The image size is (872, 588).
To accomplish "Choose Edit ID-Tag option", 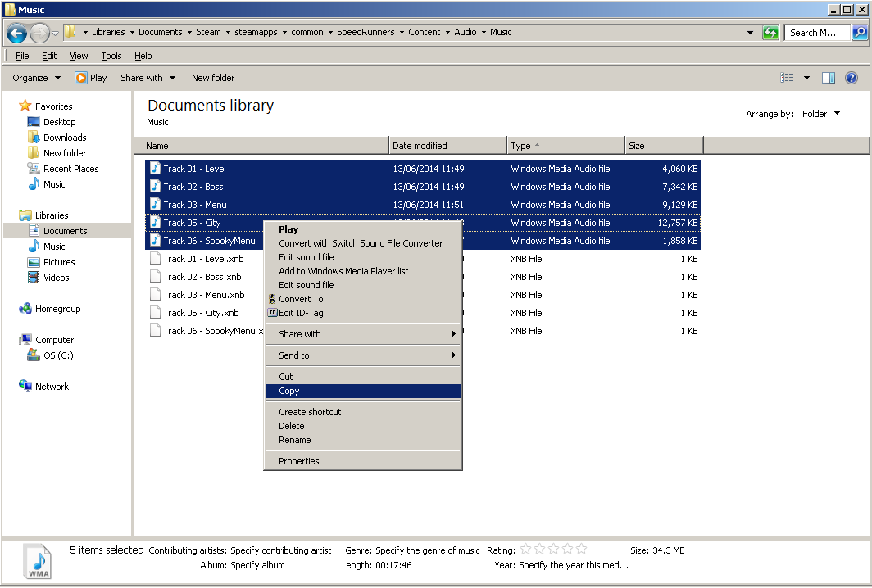I will point(362,312).
